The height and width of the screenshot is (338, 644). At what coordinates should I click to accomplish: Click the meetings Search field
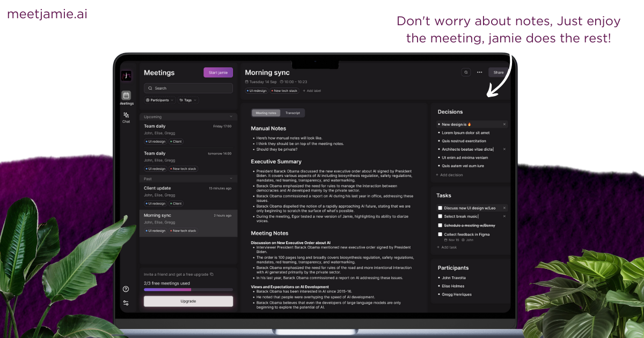[x=188, y=88]
